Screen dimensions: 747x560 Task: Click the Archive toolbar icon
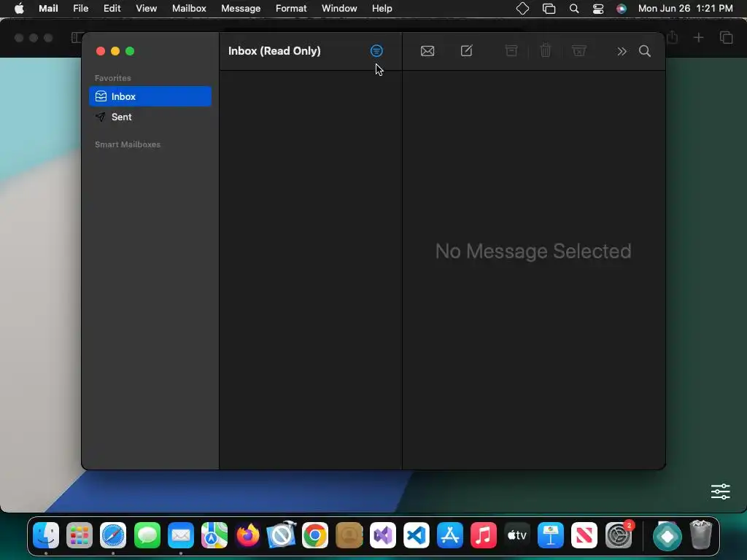(511, 50)
